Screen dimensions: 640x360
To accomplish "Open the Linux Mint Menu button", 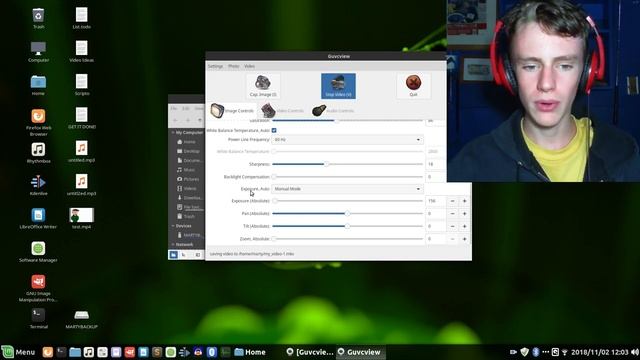I will pyautogui.click(x=19, y=352).
